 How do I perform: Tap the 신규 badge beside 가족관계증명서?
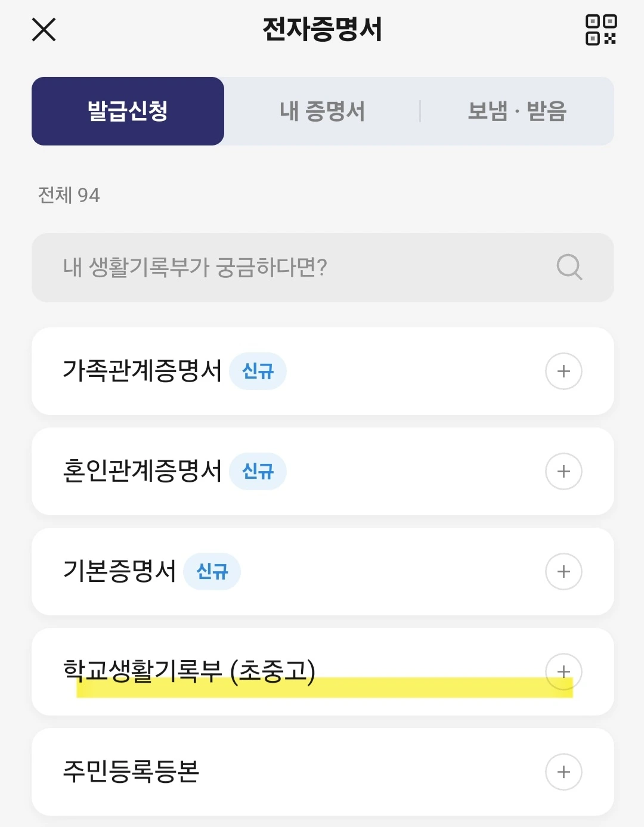click(258, 371)
